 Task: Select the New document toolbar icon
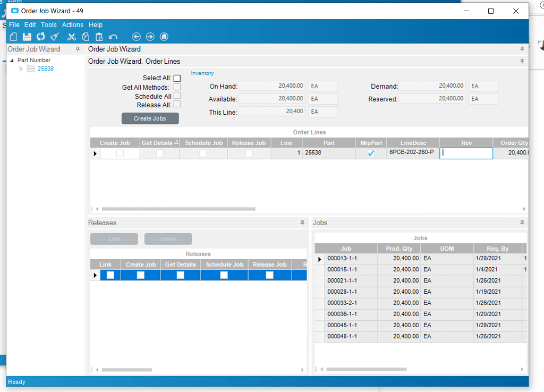(x=13, y=36)
